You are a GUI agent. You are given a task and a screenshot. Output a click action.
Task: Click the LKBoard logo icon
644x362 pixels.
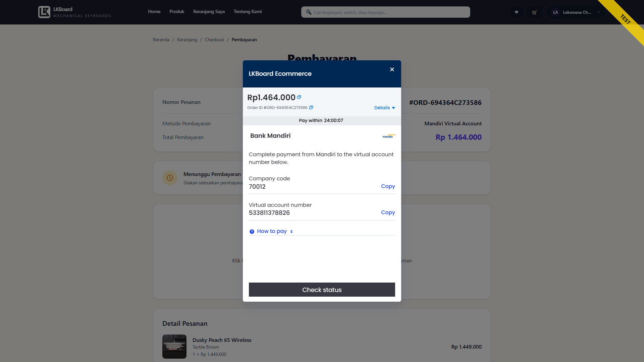pyautogui.click(x=44, y=12)
